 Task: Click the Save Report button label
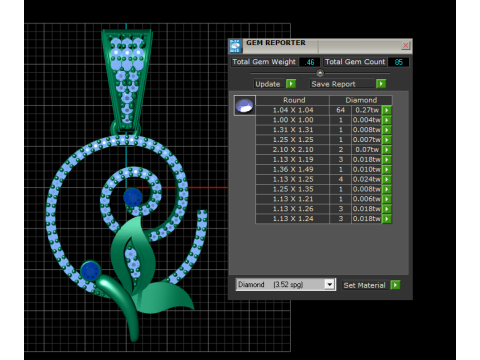pos(333,84)
